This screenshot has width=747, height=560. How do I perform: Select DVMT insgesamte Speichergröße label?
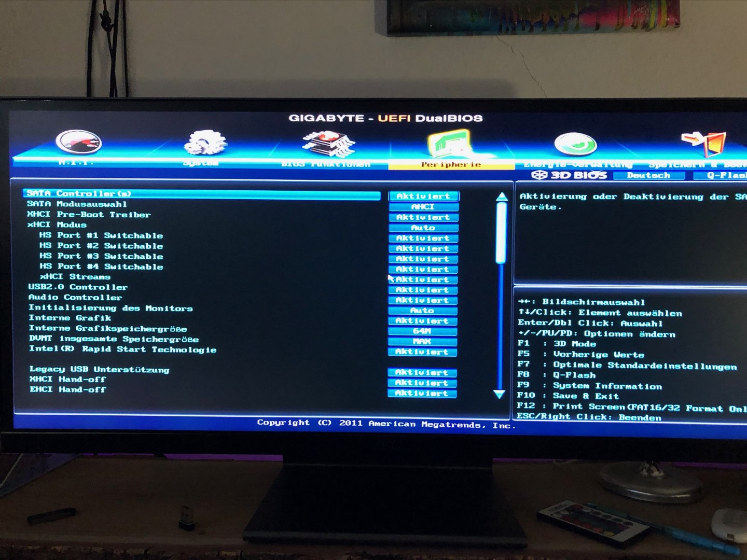(x=114, y=339)
